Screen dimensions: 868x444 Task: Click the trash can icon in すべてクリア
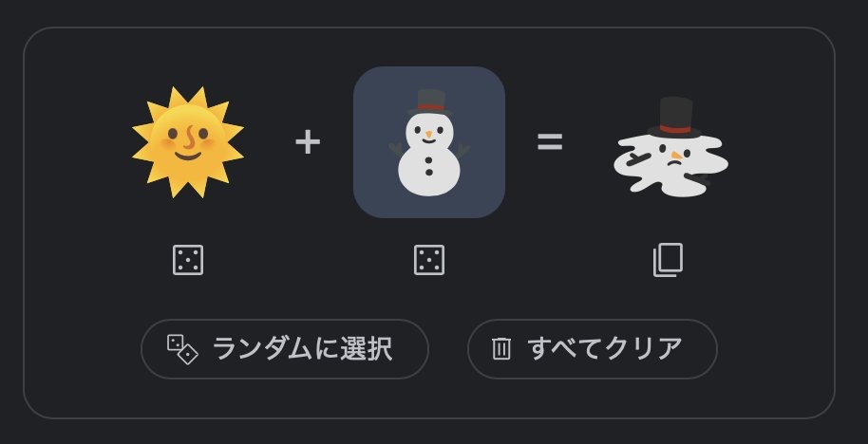pyautogui.click(x=501, y=349)
